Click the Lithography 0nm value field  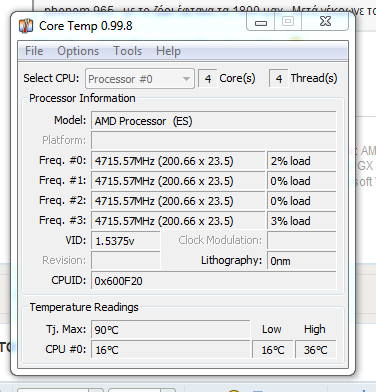(302, 261)
